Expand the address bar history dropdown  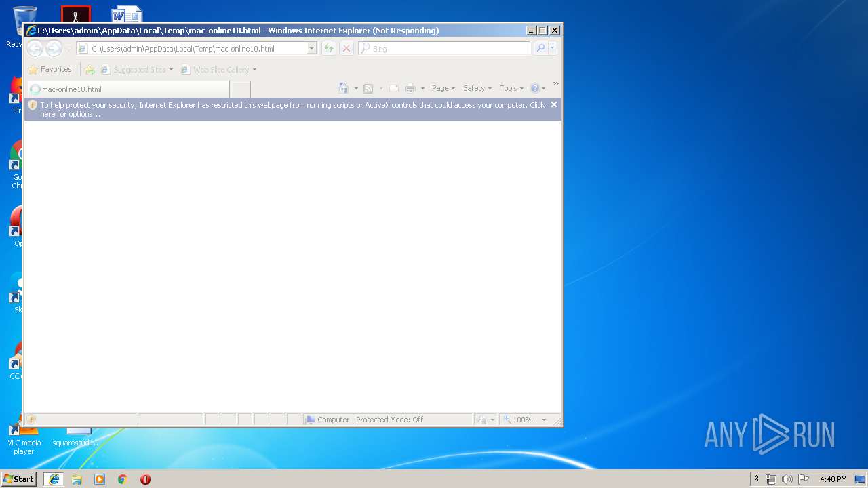311,48
